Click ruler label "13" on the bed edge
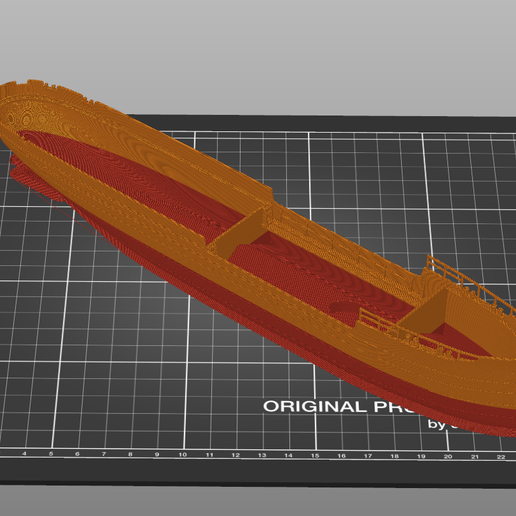516x516 pixels. (262, 455)
